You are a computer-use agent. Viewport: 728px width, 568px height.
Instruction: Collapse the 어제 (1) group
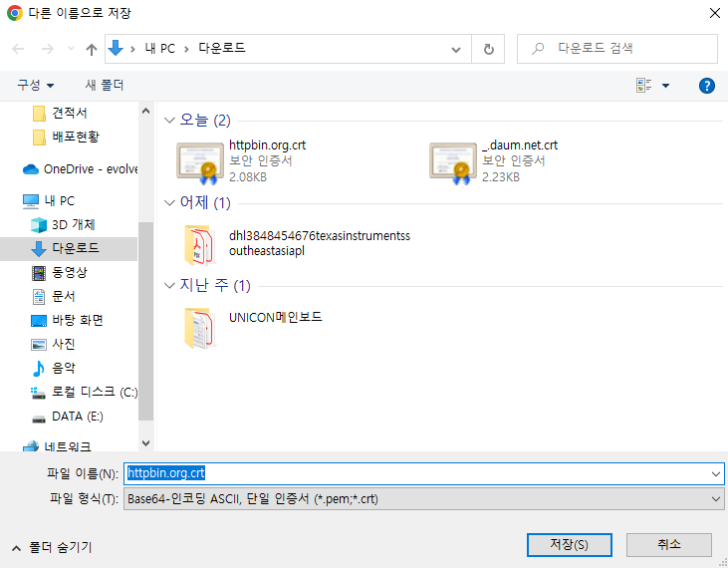(x=169, y=203)
